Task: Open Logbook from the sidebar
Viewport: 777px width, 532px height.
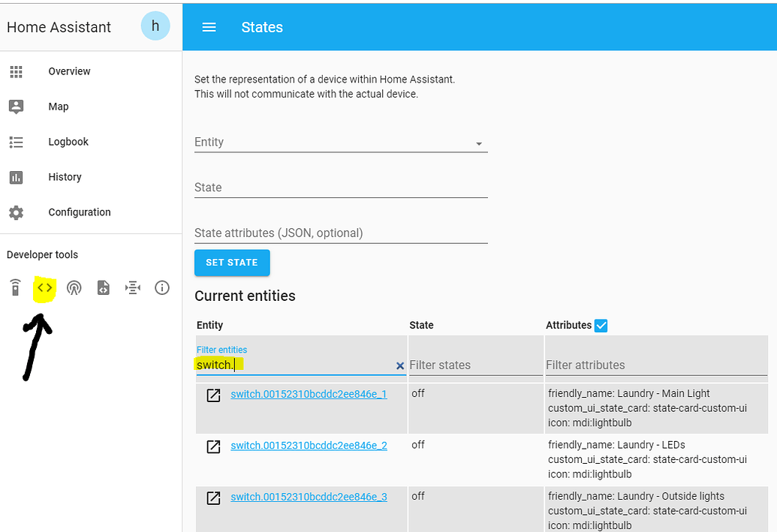Action: coord(68,142)
